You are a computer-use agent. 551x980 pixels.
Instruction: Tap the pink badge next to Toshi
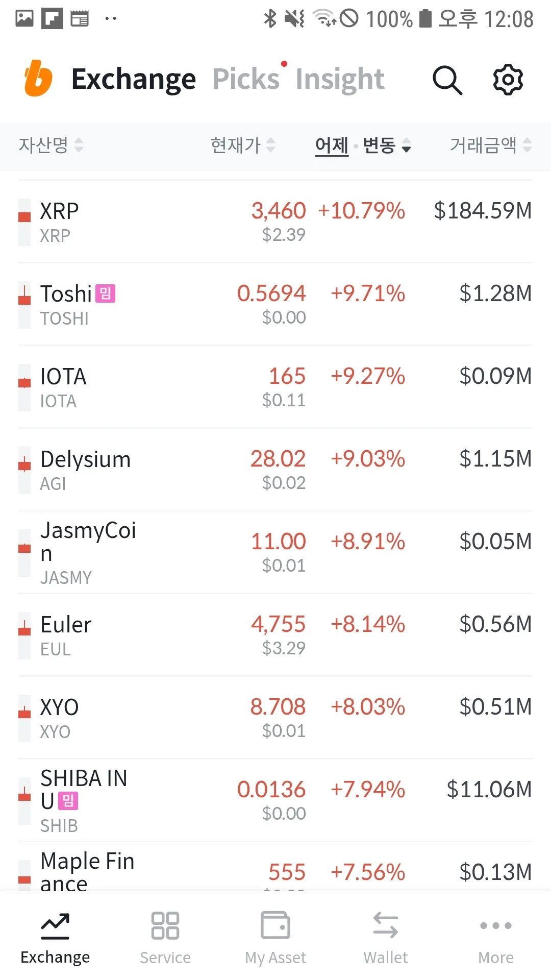pos(106,293)
